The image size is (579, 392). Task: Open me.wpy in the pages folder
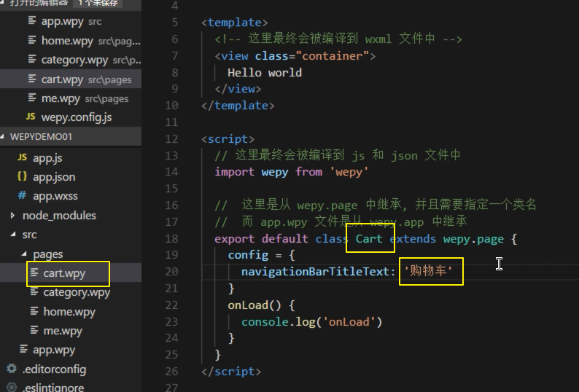63,331
